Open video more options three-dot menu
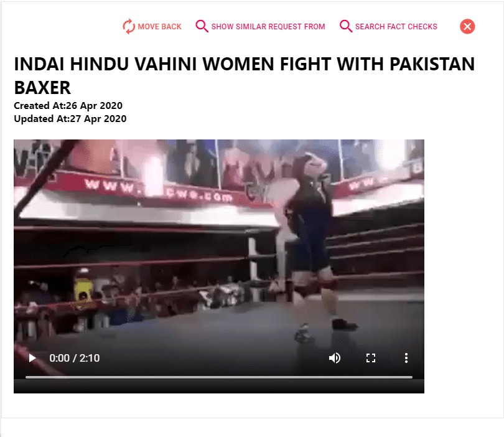The image size is (504, 437). [x=406, y=358]
